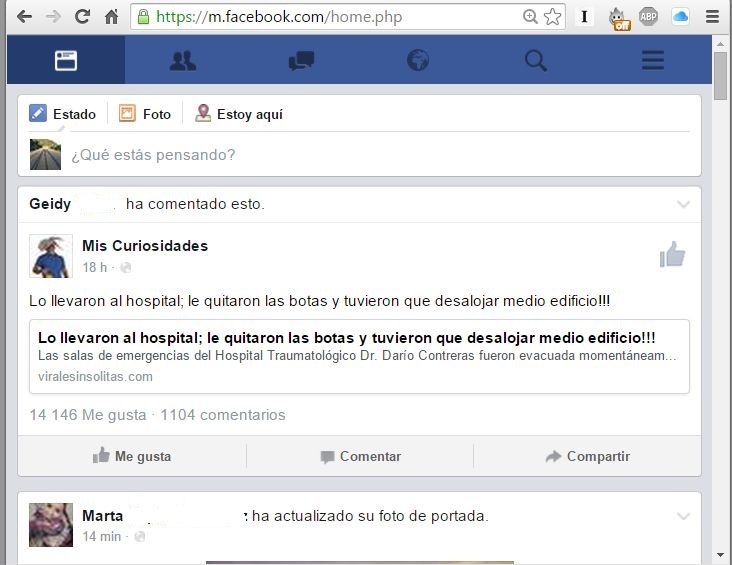The height and width of the screenshot is (565, 732).
Task: Expand the dropdown chevron on Geidy's story
Action: (x=683, y=204)
